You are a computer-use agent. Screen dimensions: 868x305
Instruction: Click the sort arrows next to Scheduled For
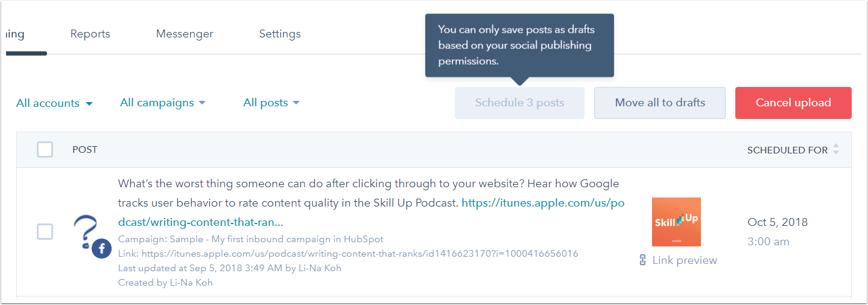(x=835, y=149)
